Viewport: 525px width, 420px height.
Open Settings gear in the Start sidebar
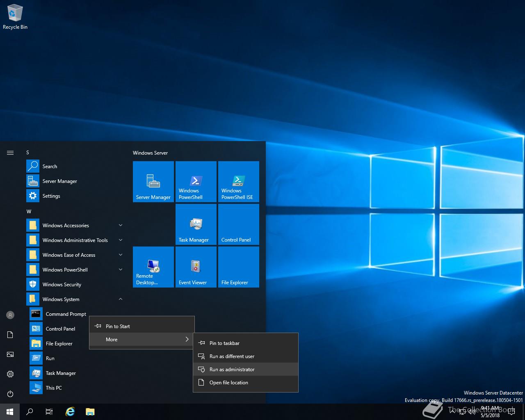coord(10,374)
